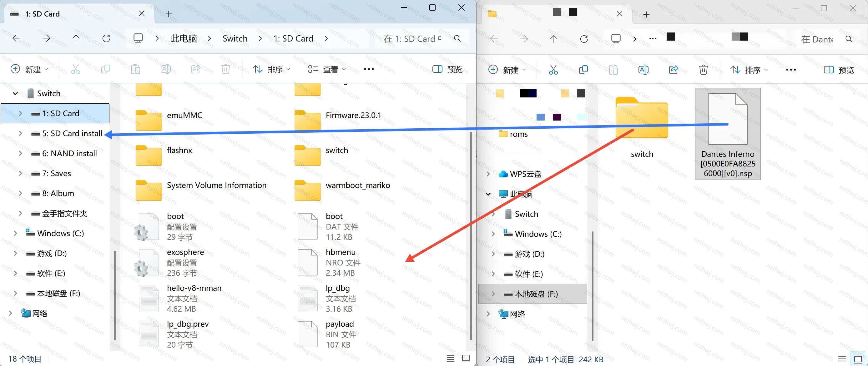Open the 查看 view dropdown in SD Card window
Image resolution: width=868 pixels, height=366 pixels.
pyautogui.click(x=327, y=69)
